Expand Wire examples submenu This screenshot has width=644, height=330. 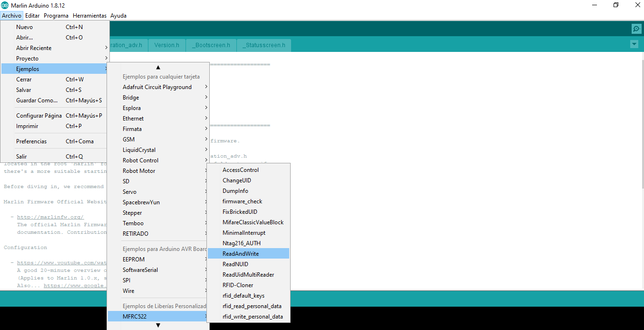click(158, 291)
